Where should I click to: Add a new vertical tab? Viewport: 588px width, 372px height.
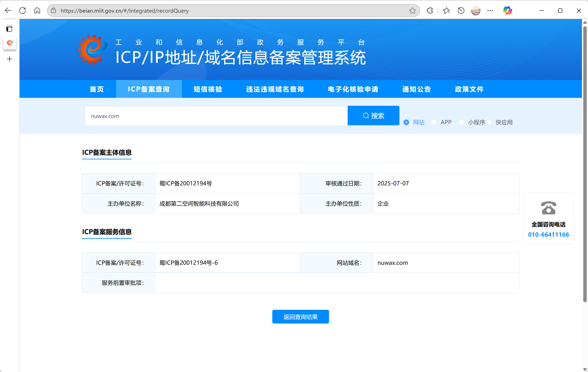coord(9,59)
